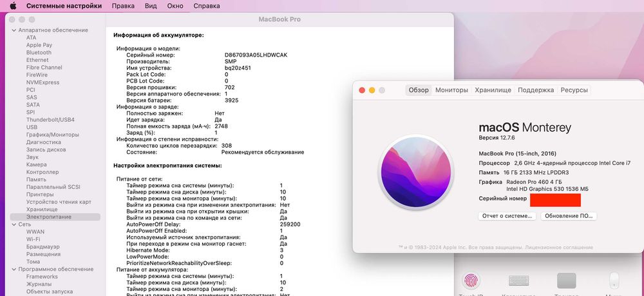Image resolution: width=644 pixels, height=296 pixels.
Task: Select Электропитание in the sidebar
Action: click(x=55, y=217)
